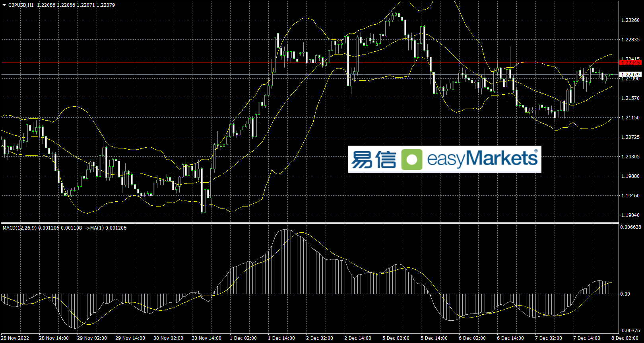Viewport: 644px width, 343px height.
Task: Click the red 1.22345 price tag
Action: click(x=630, y=62)
